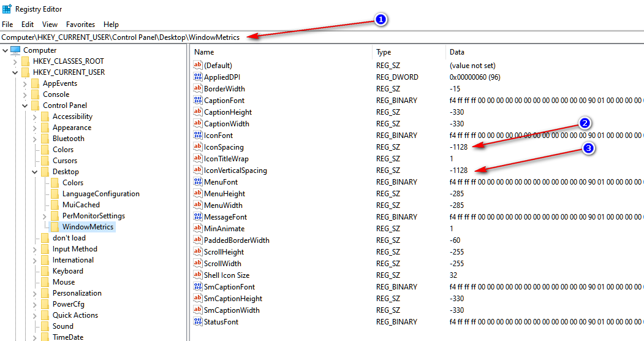
Task: Open the File menu
Action: coord(7,25)
